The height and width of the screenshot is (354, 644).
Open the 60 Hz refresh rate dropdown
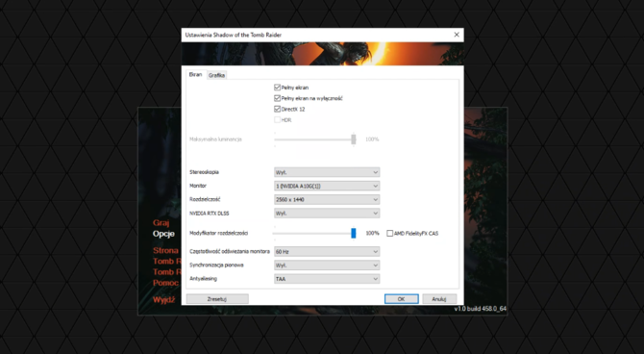tap(327, 251)
